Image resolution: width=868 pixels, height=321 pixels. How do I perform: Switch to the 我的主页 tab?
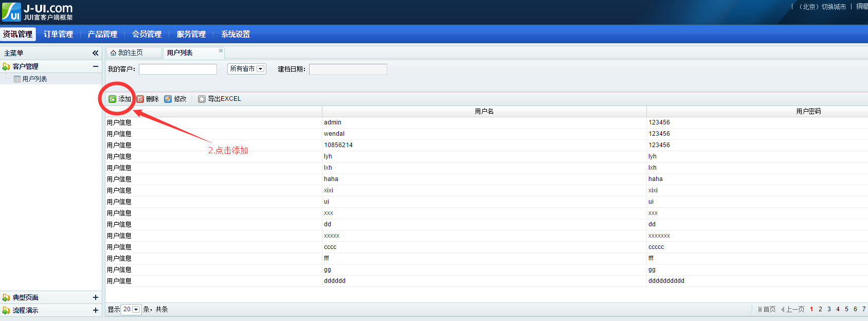(134, 53)
